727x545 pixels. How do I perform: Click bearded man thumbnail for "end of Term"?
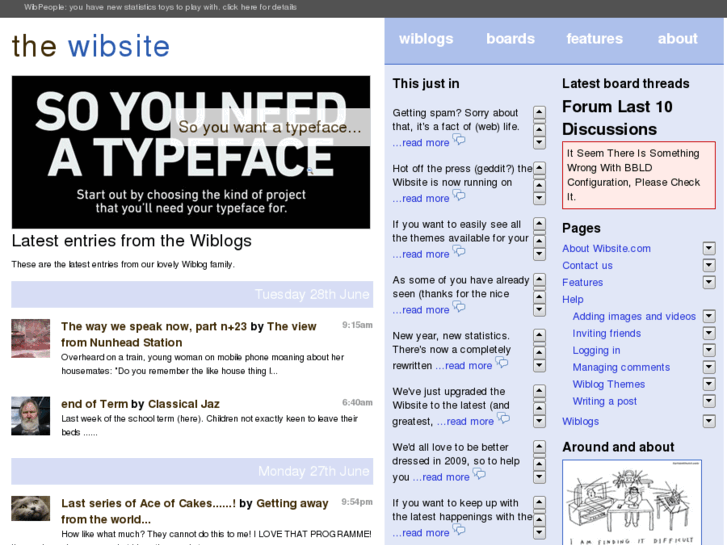pos(31,416)
